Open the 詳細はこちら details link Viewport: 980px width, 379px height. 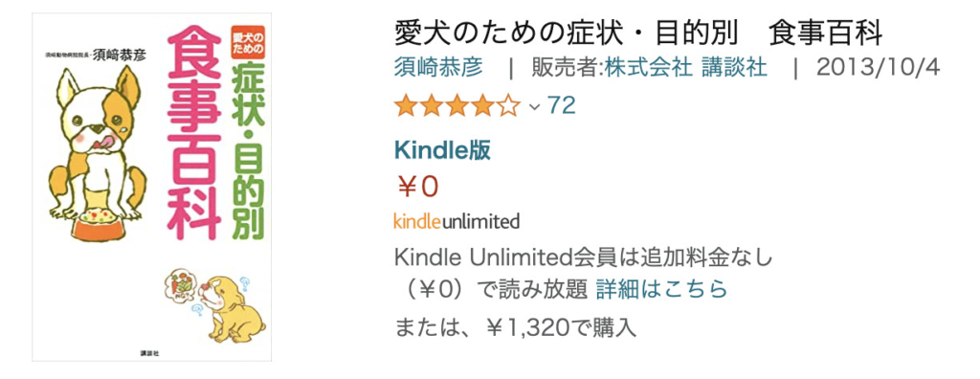[x=662, y=289]
